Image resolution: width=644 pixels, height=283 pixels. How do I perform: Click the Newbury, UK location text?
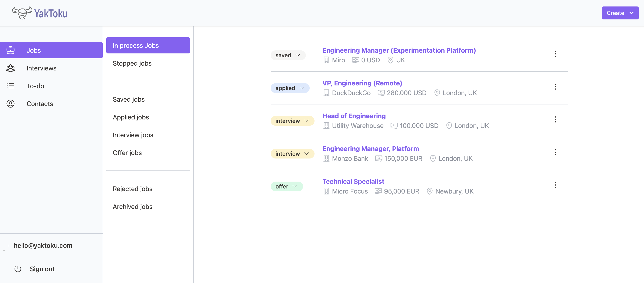tap(454, 191)
